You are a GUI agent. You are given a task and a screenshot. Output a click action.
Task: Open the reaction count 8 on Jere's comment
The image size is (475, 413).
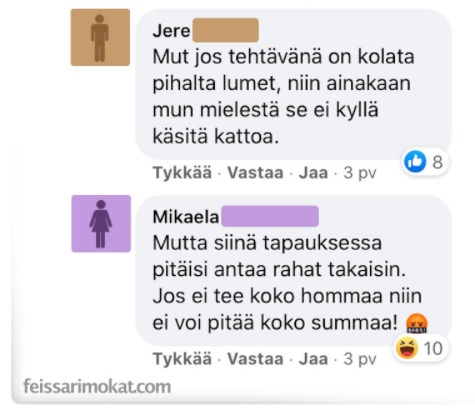click(437, 162)
